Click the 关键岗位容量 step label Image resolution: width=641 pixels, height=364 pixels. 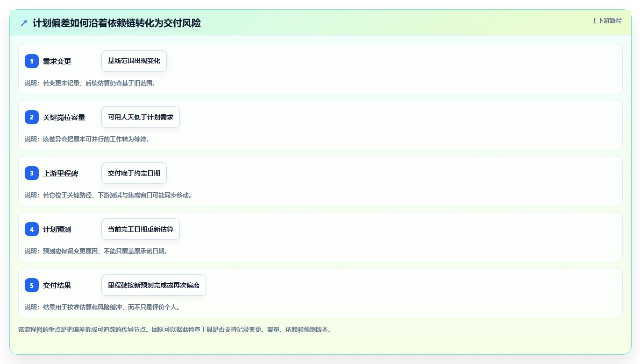pyautogui.click(x=64, y=117)
